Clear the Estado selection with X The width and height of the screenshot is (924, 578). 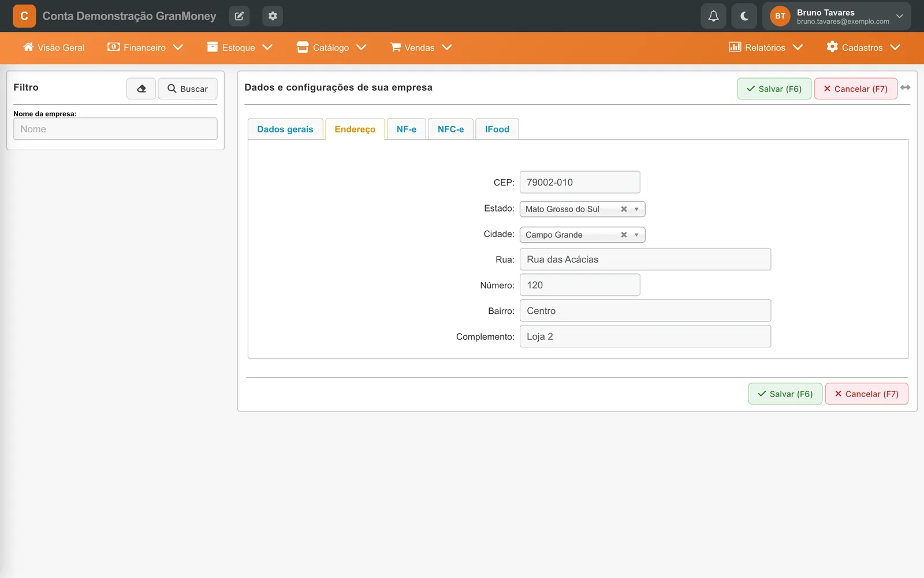624,209
